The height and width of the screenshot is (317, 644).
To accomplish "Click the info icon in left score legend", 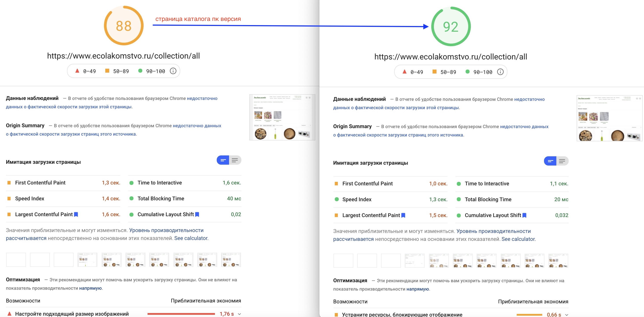I will click(x=173, y=71).
